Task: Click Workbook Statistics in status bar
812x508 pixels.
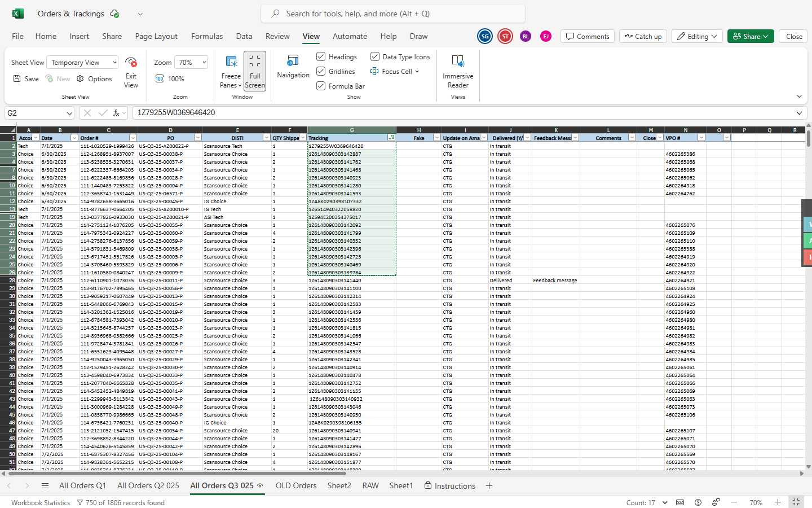Action: (x=41, y=502)
